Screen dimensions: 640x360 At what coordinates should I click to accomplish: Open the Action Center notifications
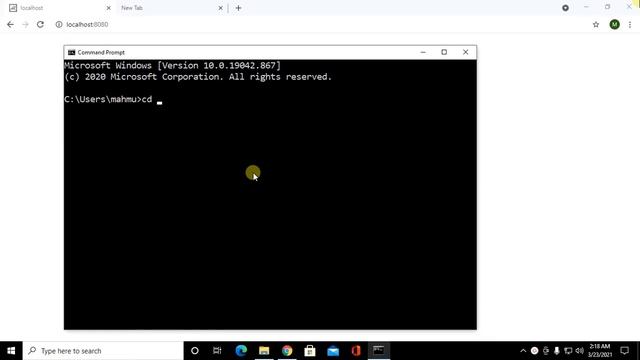(624, 351)
